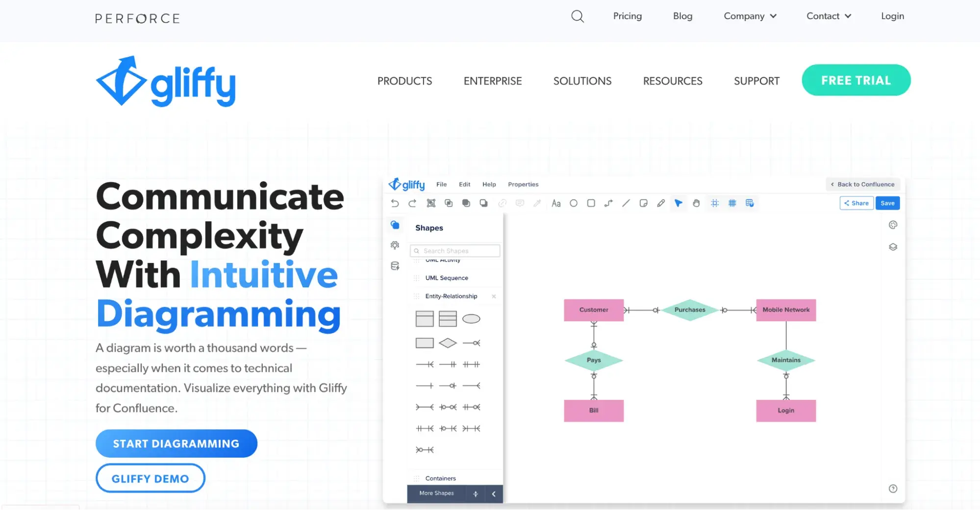Open the gear settings sidebar icon
980x510 pixels.
[395, 245]
